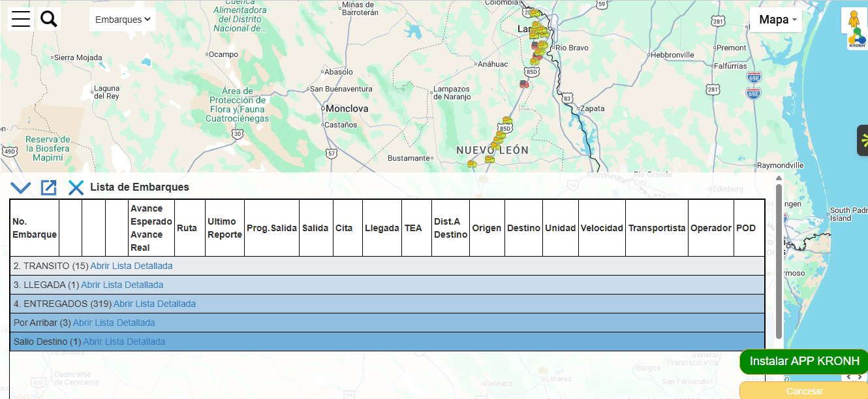Click the red truck marker near Lampazos

pyautogui.click(x=523, y=84)
